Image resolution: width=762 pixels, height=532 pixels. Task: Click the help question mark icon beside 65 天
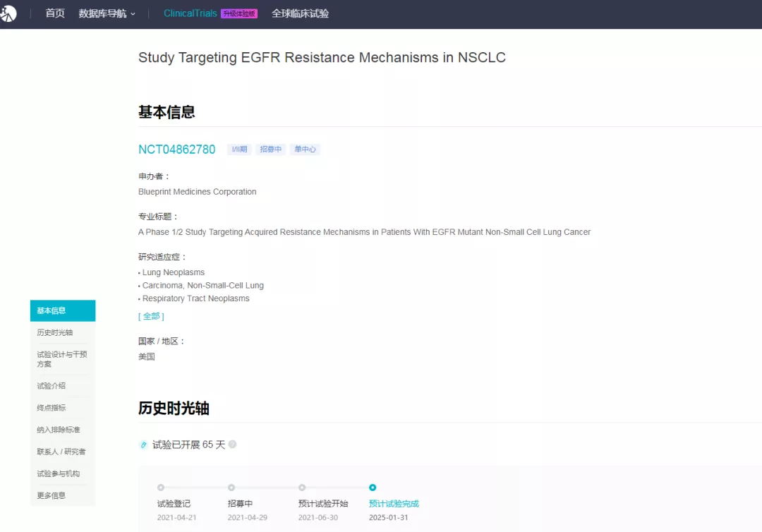click(232, 445)
